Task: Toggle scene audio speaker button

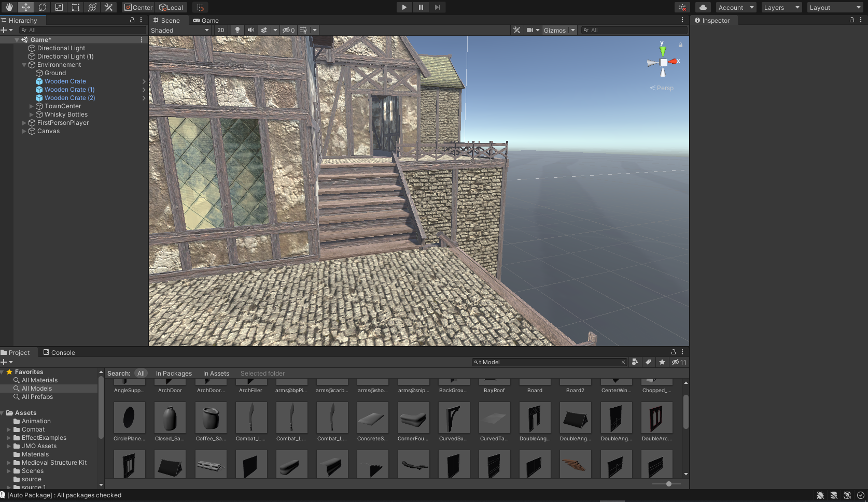Action: (x=251, y=30)
